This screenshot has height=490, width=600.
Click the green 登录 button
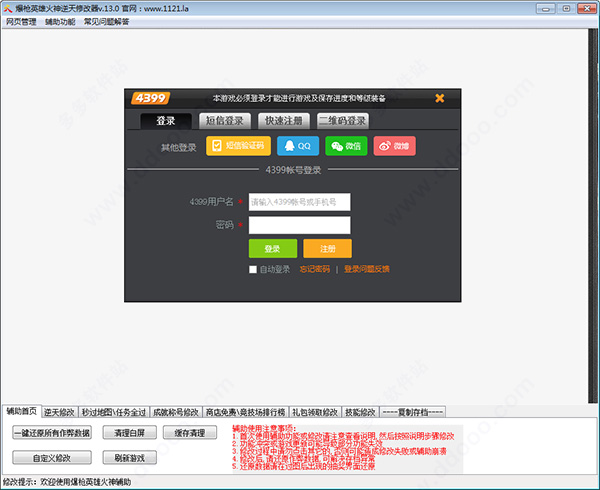pos(273,249)
